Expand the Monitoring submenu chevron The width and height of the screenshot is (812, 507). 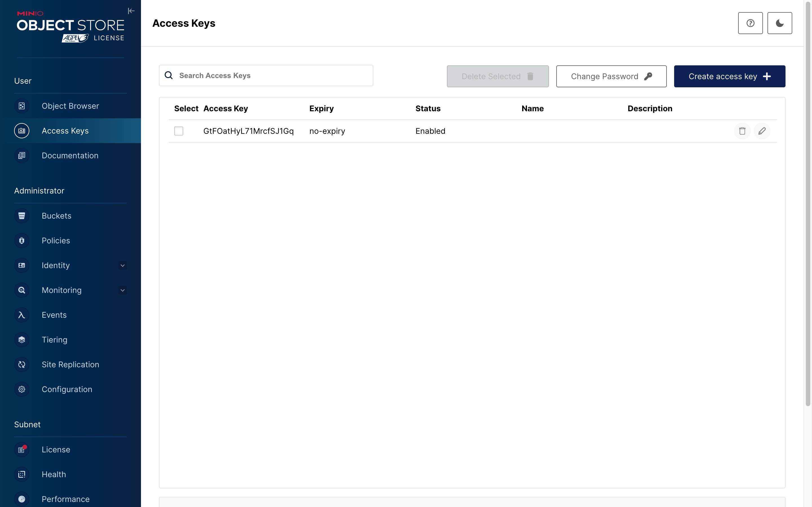pyautogui.click(x=122, y=290)
